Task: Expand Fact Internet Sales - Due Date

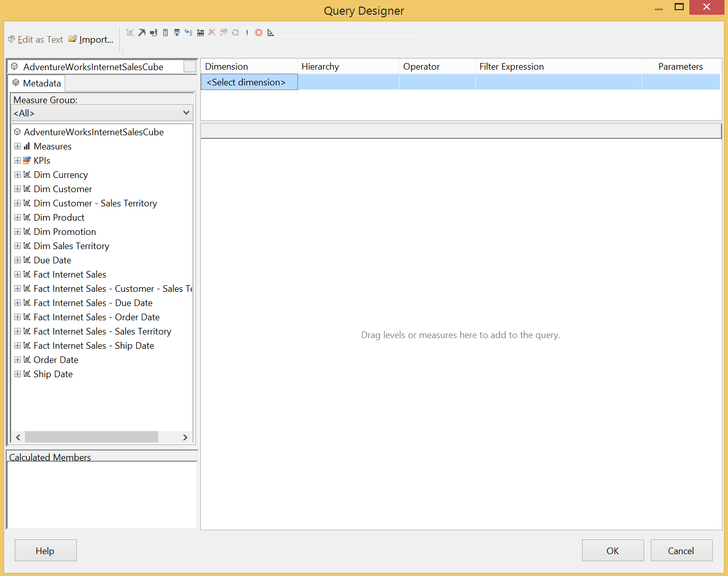Action: [18, 303]
